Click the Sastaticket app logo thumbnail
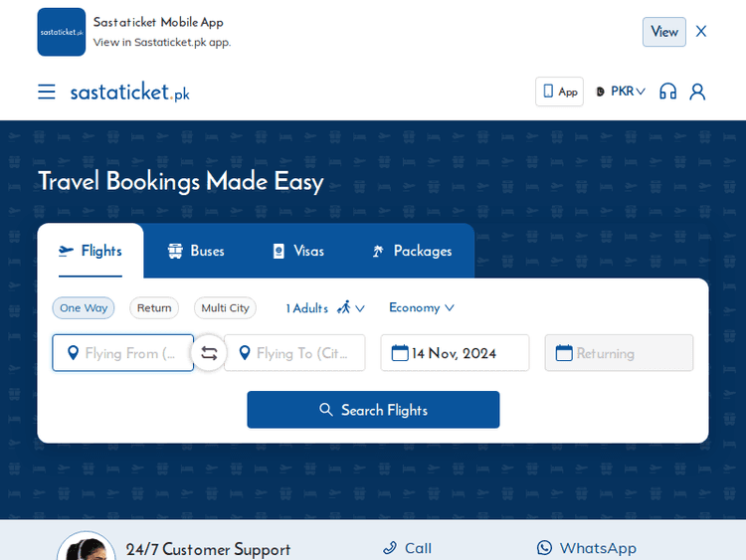Viewport: 746px width, 560px height. coord(62,32)
